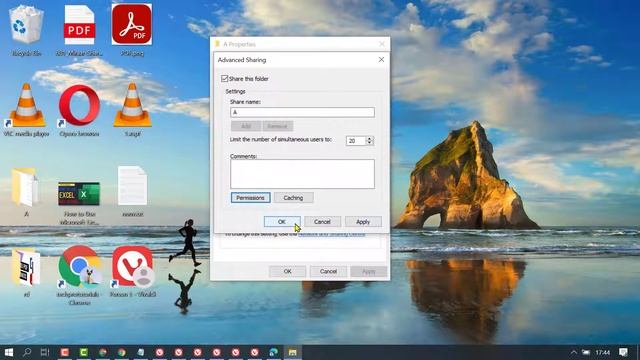Click Cancel in the A Properties window
Image resolution: width=640 pixels, height=360 pixels.
coord(328,271)
